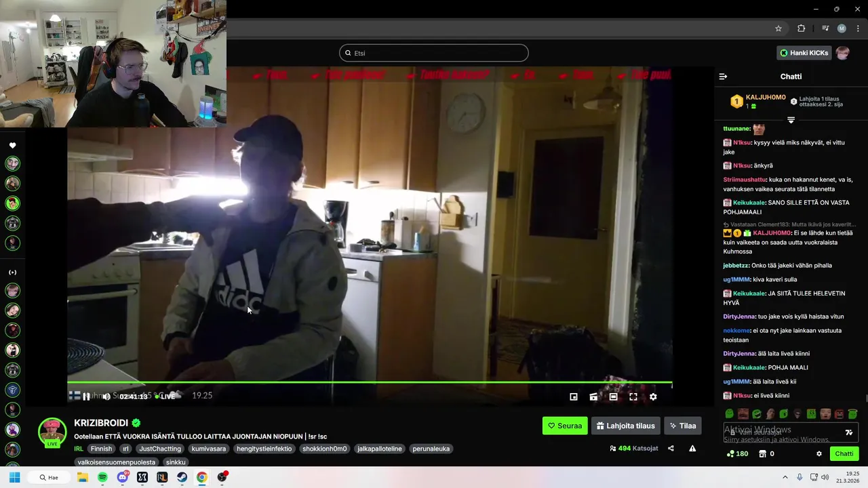
Task: Open the channel shop icon
Action: [x=762, y=454]
